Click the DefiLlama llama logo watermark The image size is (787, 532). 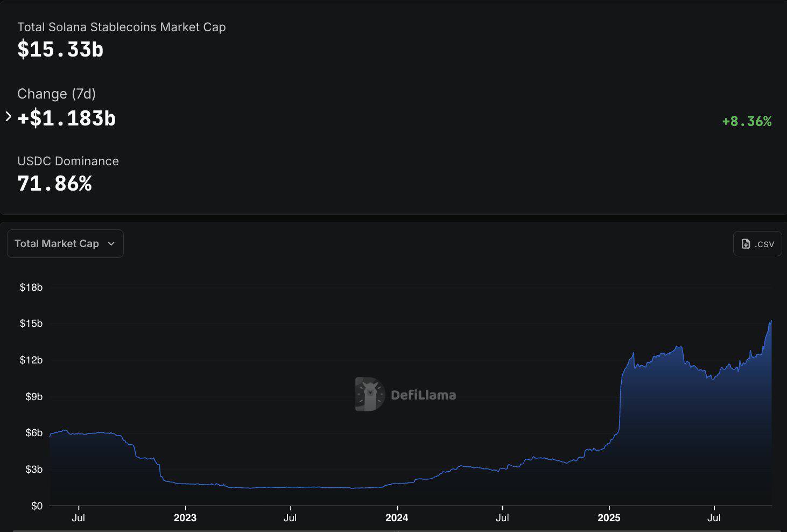370,394
